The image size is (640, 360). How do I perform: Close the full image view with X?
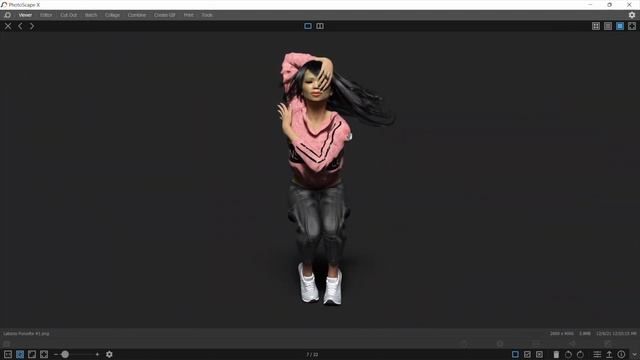8,26
